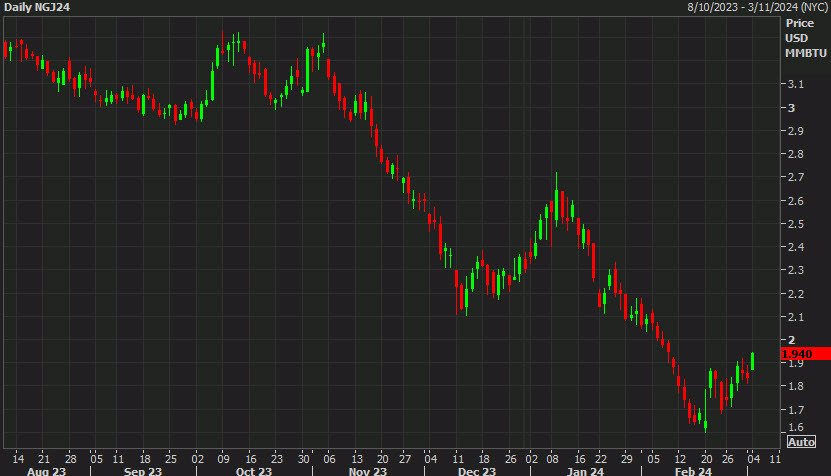Click the 8/10/2023 - 3/11/2024 (NYC) date range
The width and height of the screenshot is (831, 476).
pos(757,7)
